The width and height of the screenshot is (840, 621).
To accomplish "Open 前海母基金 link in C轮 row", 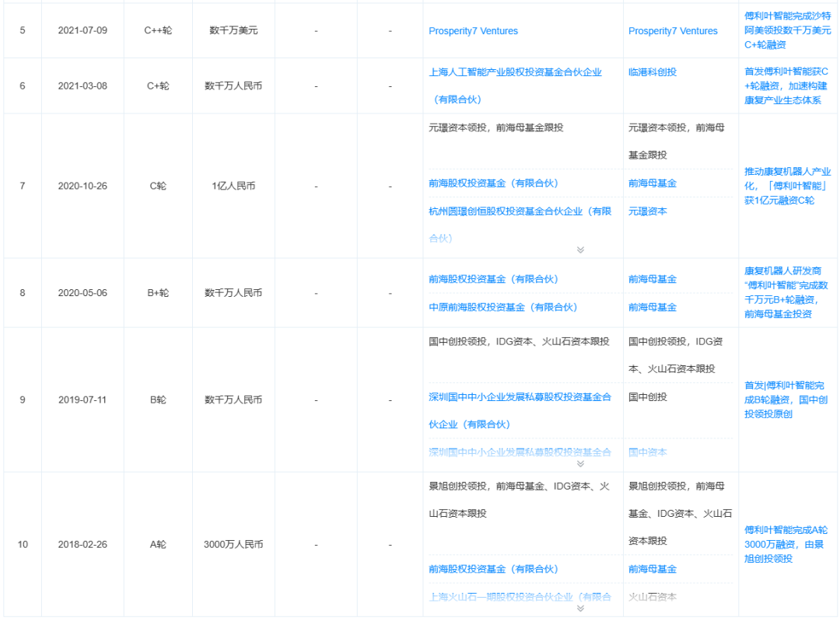I will click(653, 183).
